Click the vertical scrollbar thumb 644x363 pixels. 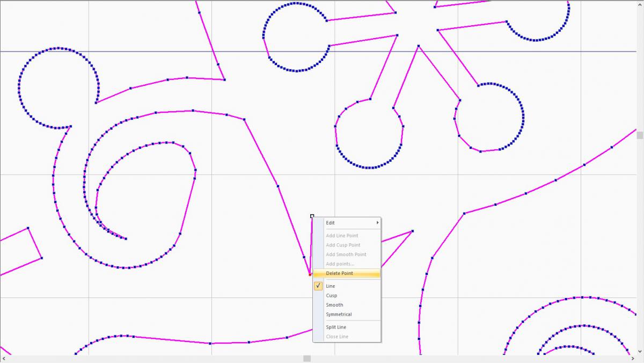pos(640,135)
